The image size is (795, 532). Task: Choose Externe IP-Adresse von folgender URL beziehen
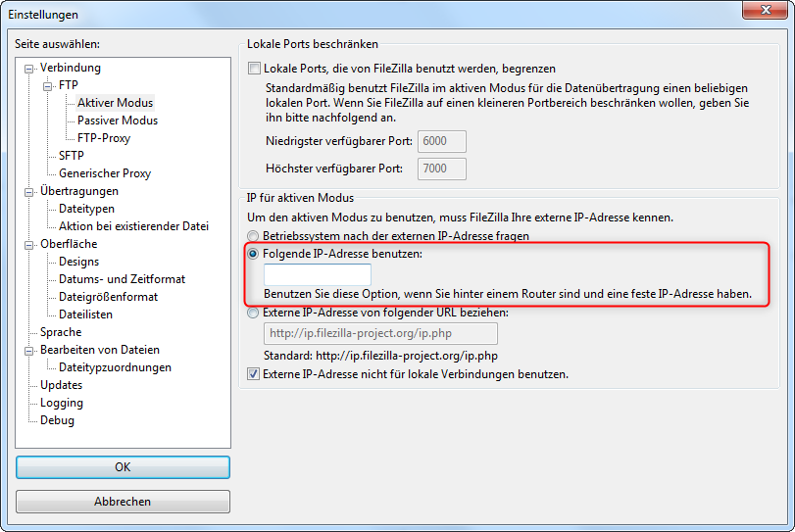(x=255, y=313)
